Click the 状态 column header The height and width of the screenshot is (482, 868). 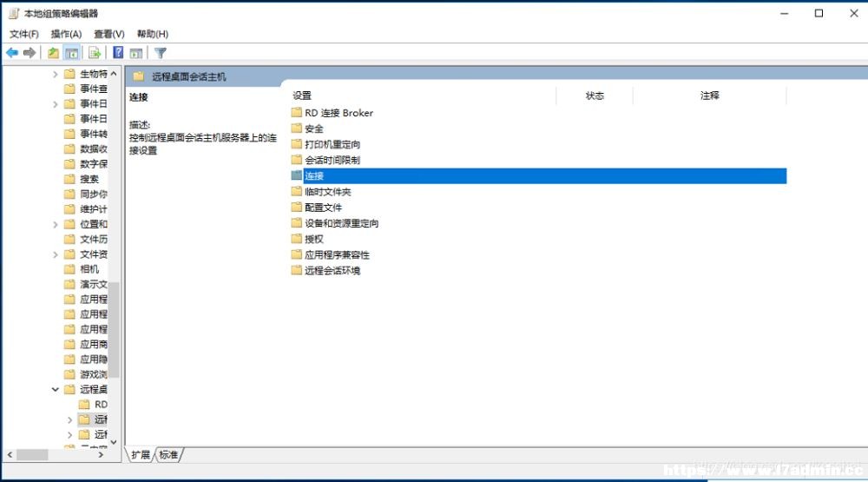click(x=595, y=96)
